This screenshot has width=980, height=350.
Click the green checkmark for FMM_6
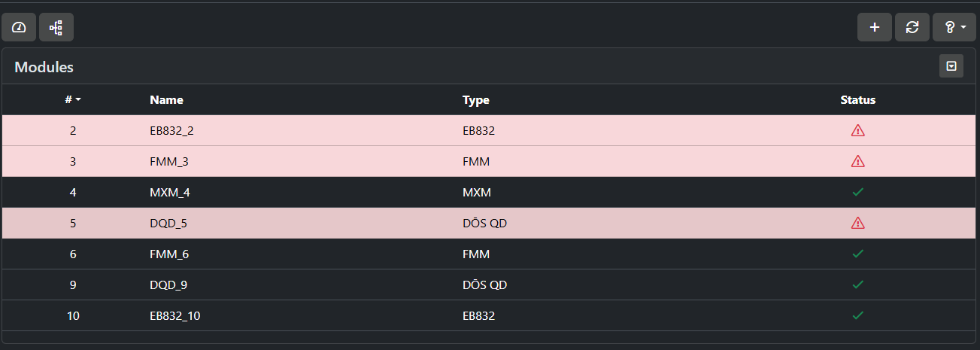[x=858, y=254]
